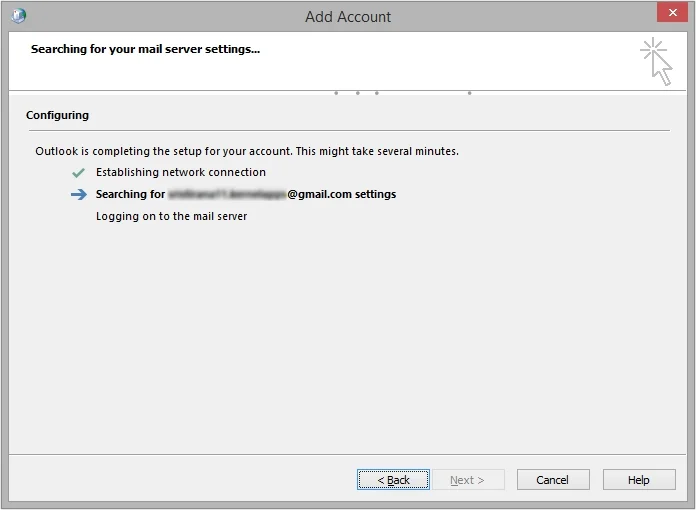Click the green checkmark beside Establishing network connection

coord(79,173)
